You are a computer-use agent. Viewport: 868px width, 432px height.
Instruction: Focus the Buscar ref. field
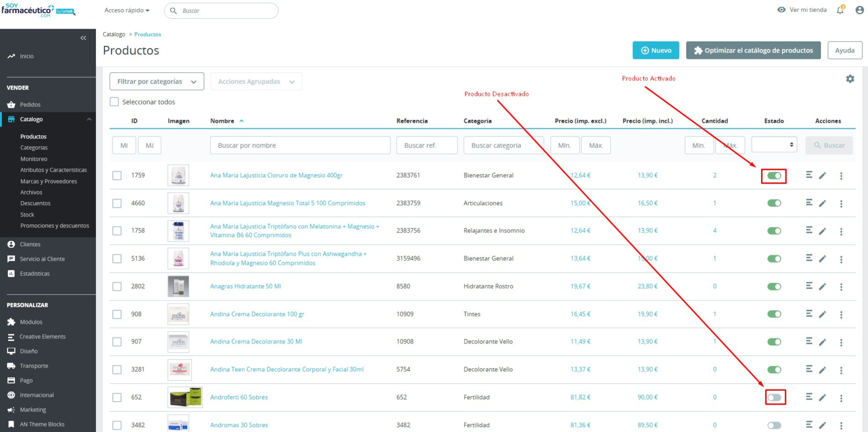coord(427,145)
